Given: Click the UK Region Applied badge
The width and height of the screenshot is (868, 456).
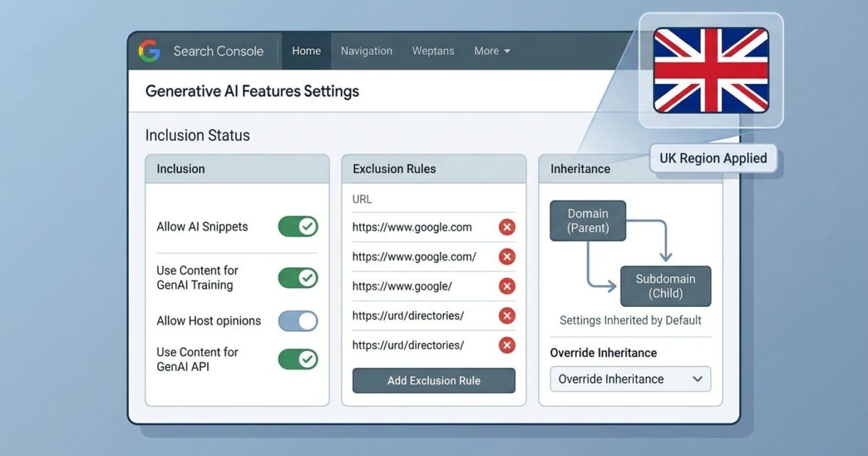Looking at the screenshot, I should click(x=713, y=159).
